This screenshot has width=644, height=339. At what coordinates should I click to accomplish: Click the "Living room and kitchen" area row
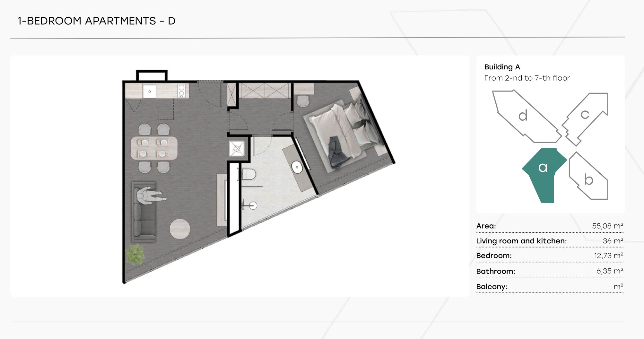coord(550,241)
